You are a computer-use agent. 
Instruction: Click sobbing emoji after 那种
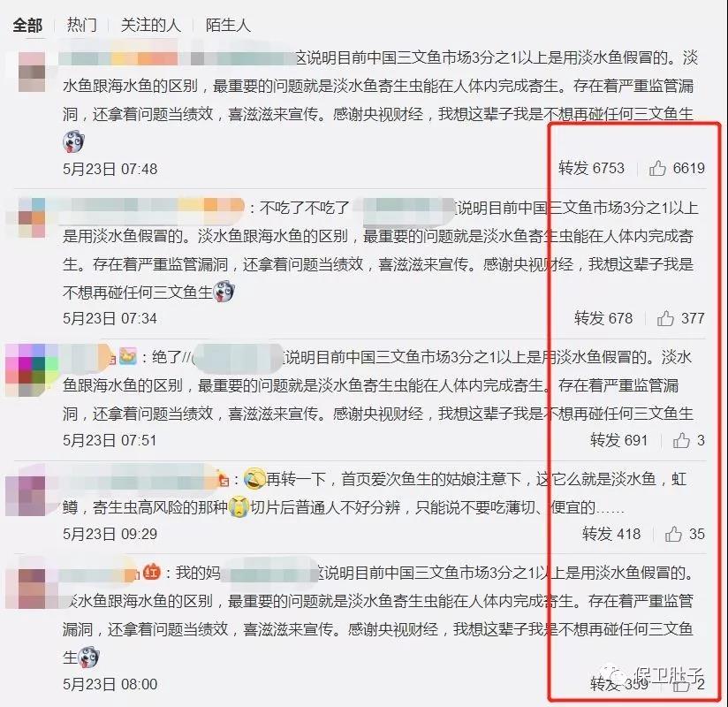(239, 507)
